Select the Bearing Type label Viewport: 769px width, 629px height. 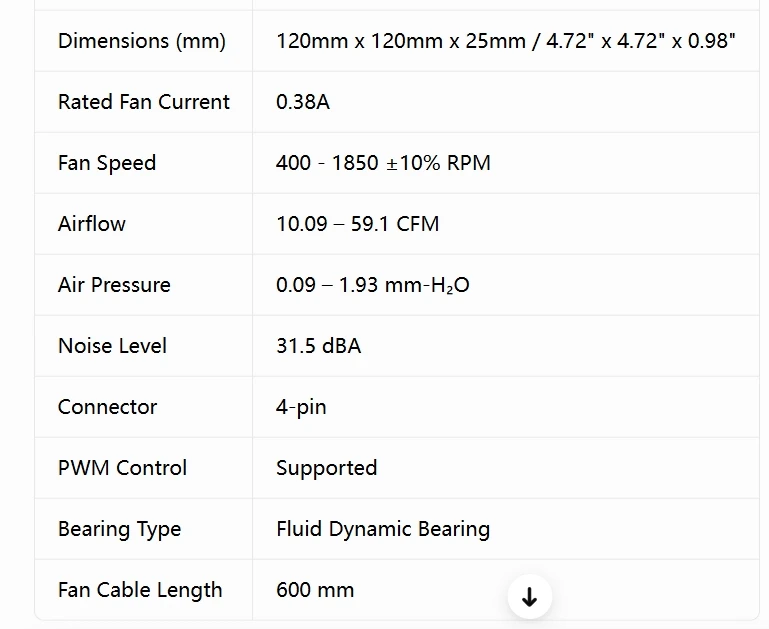(120, 529)
